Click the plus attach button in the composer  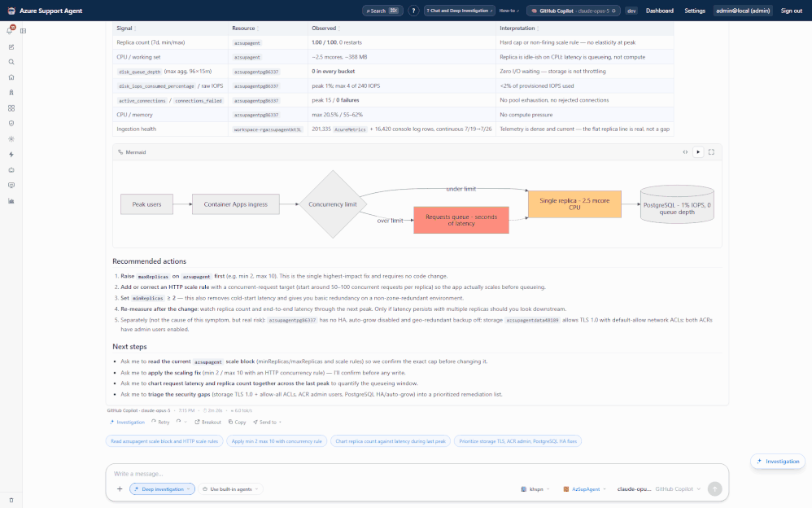click(120, 488)
